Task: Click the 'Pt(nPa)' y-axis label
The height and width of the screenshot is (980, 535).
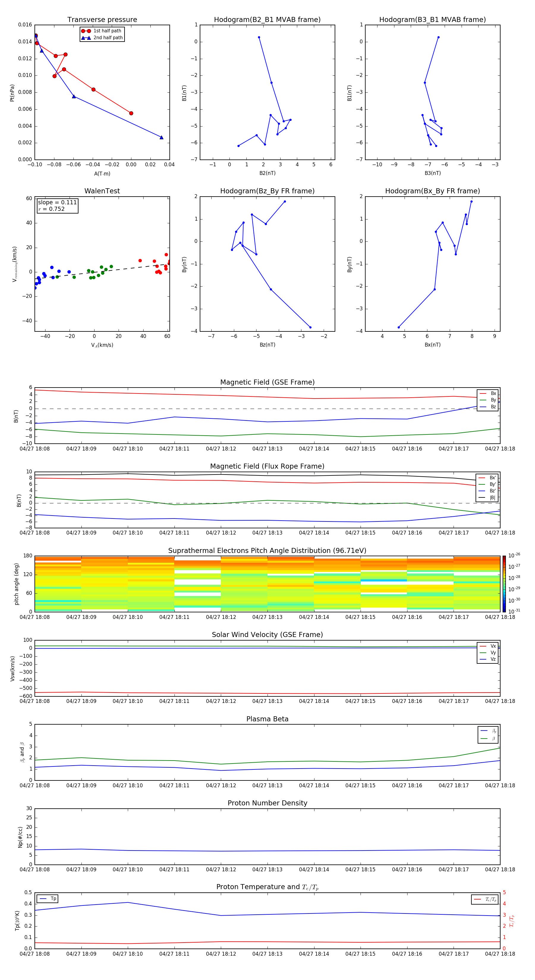Action: pos(12,93)
